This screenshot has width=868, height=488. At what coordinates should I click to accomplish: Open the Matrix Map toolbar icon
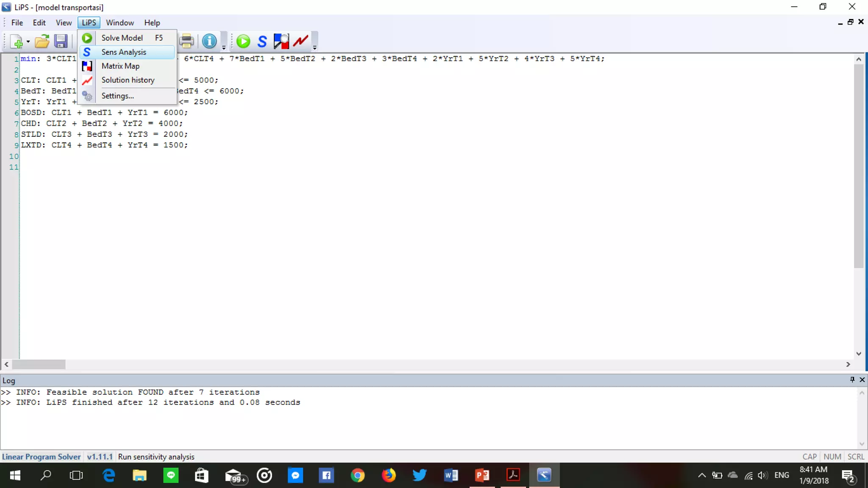click(x=281, y=41)
